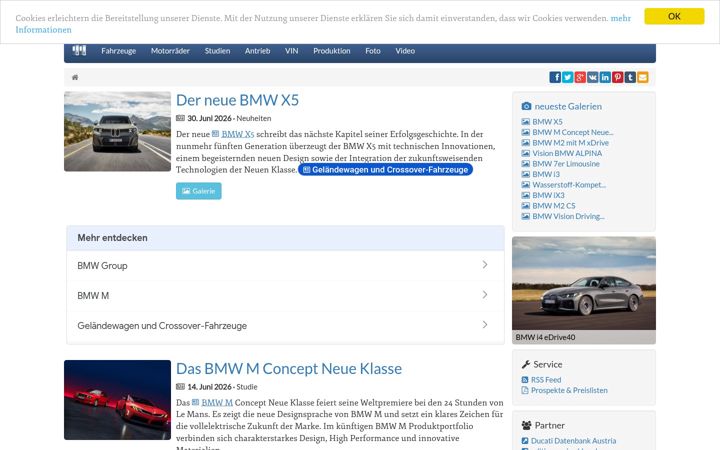Screen dimensions: 720x450
Task: Open Galerie button for BMW X5
Action: pos(198,191)
